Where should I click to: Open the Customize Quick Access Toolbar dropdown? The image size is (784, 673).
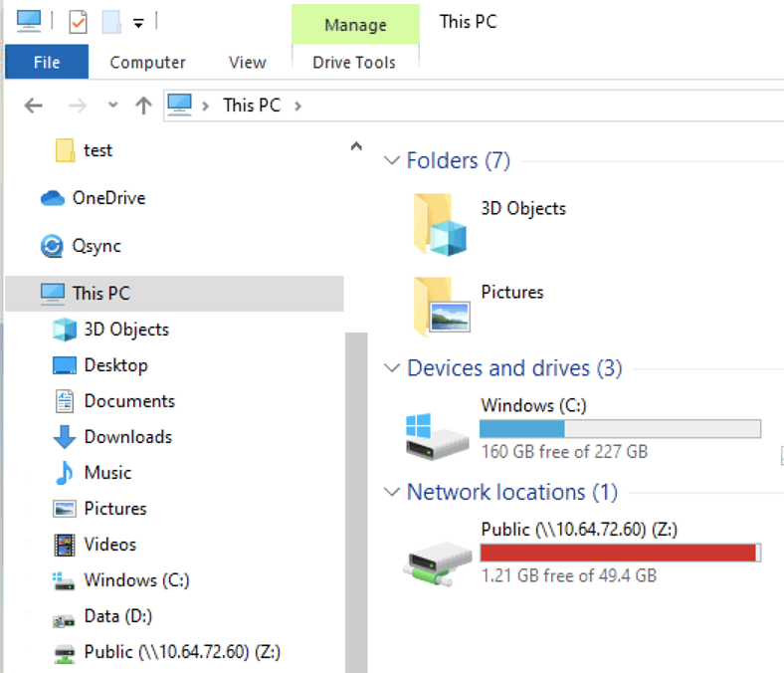(138, 22)
